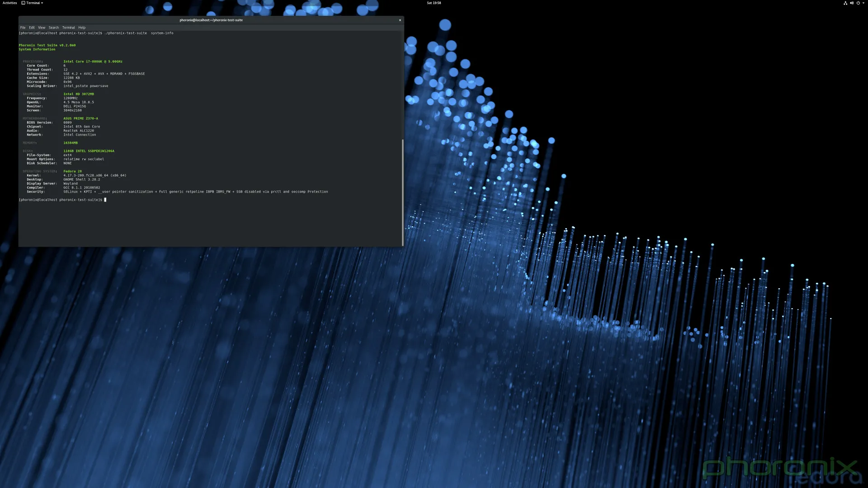Click the Phoronix Test Suite v8.2.0m0 heading
868x488 pixels.
47,45
